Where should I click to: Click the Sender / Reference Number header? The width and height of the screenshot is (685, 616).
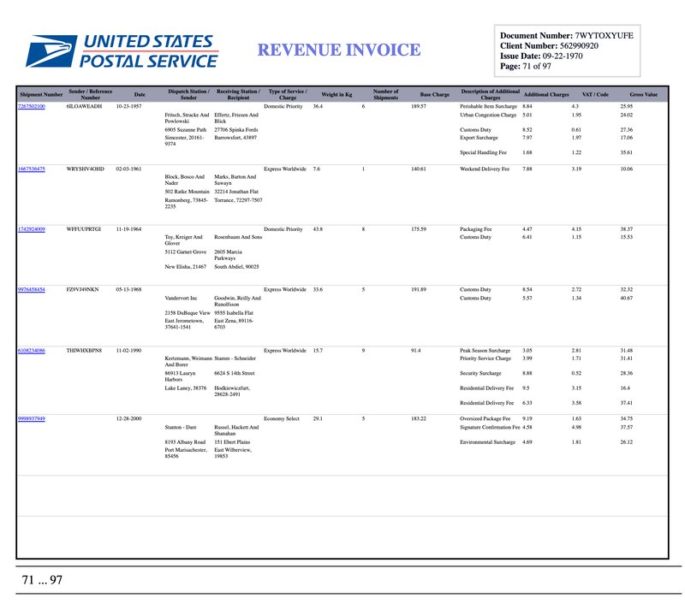point(90,94)
